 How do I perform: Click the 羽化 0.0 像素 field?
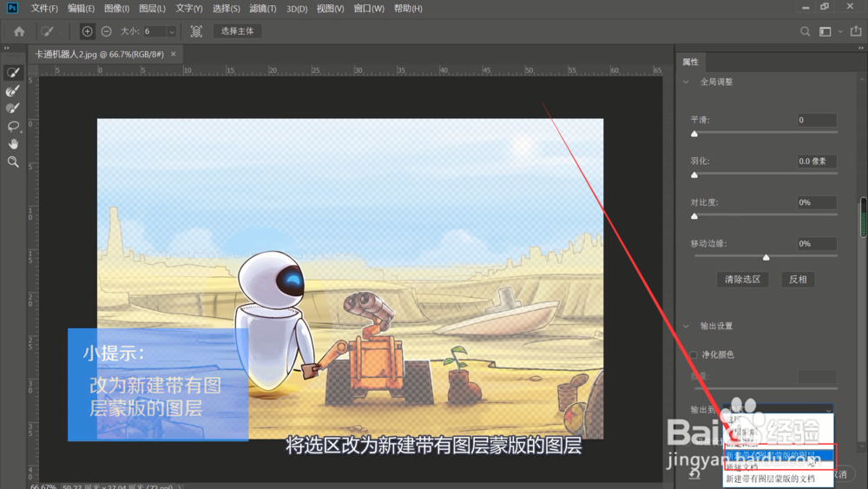point(817,162)
